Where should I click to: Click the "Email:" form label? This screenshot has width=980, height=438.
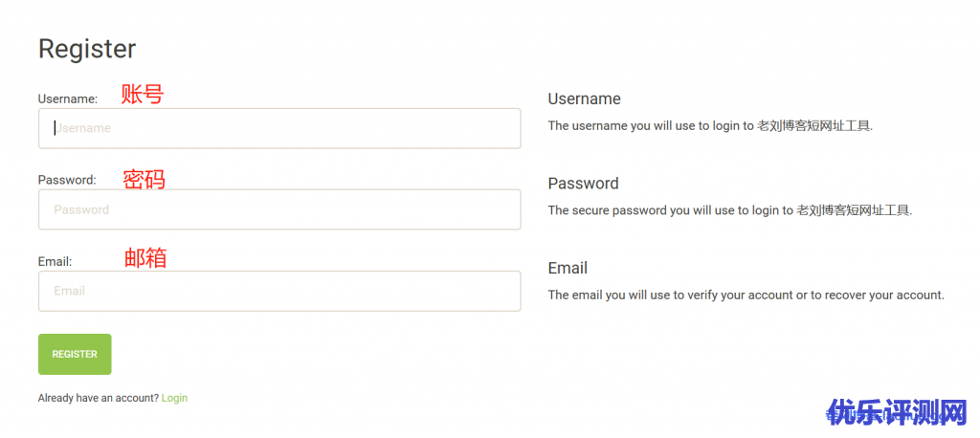(x=56, y=261)
